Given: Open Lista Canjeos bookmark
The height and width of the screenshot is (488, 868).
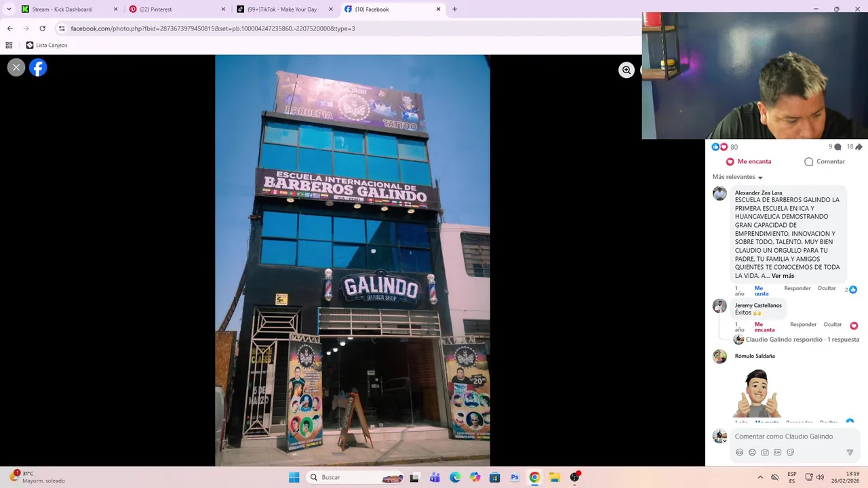Looking at the screenshot, I should coord(47,45).
